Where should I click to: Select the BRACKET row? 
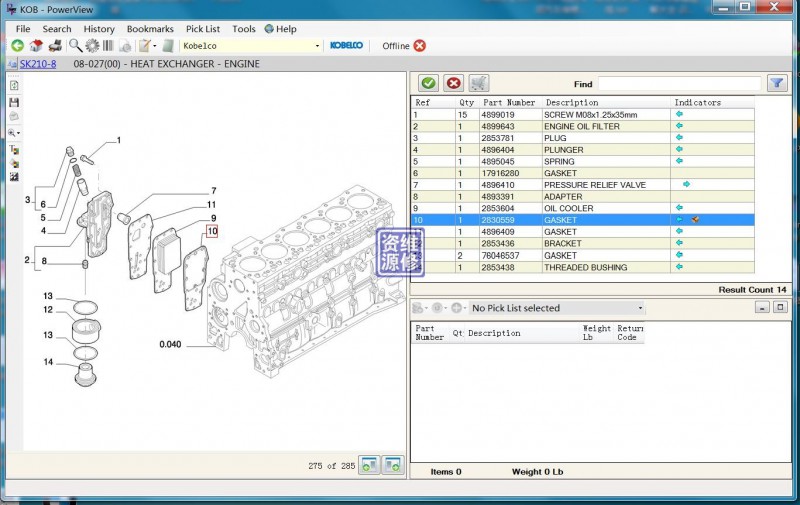coord(583,244)
